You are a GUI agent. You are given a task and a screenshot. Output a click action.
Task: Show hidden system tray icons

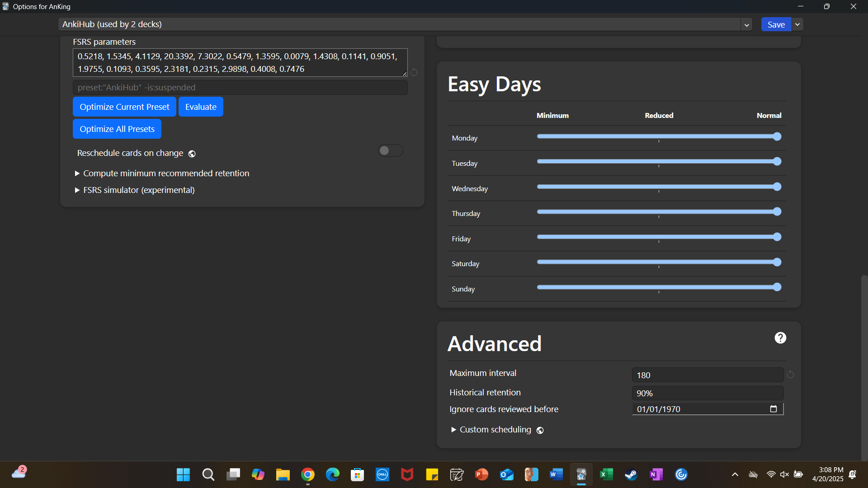pos(735,474)
